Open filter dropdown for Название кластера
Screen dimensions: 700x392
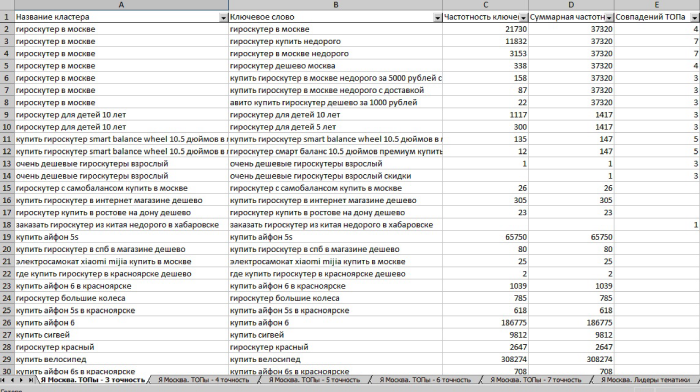pos(223,17)
